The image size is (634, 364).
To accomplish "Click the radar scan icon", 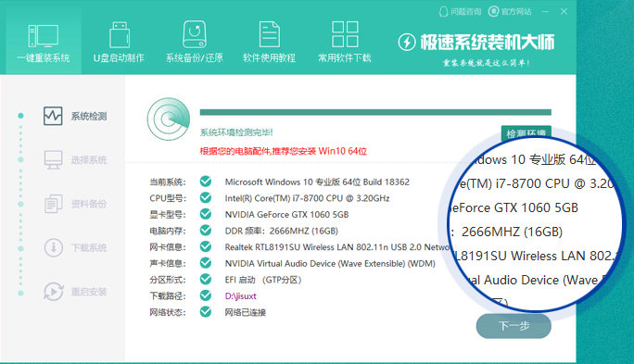I will (169, 119).
